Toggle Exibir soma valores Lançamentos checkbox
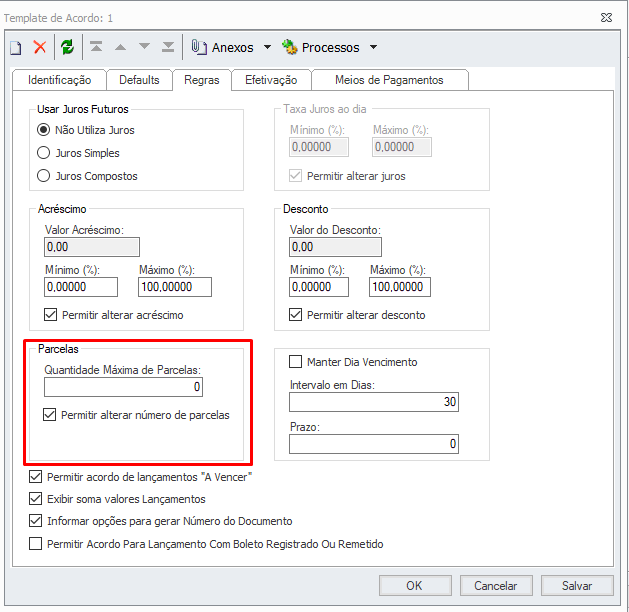Viewport: 629px width, 612px height. 35,499
